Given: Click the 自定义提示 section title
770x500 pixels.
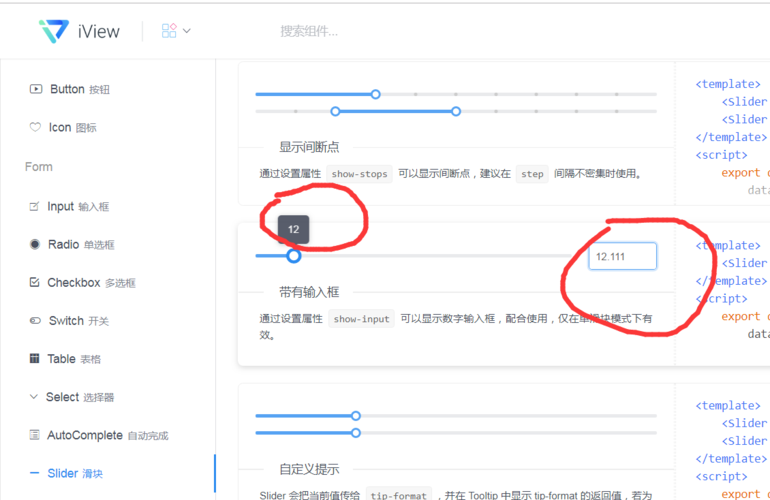Looking at the screenshot, I should (x=309, y=469).
